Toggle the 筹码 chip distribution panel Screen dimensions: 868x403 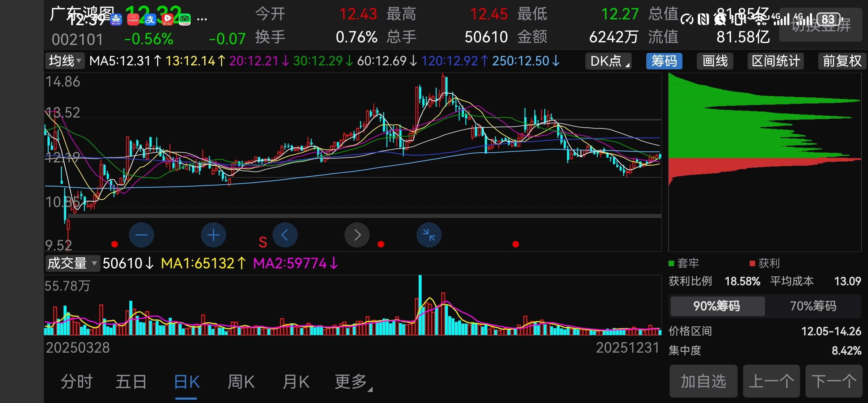coord(664,61)
